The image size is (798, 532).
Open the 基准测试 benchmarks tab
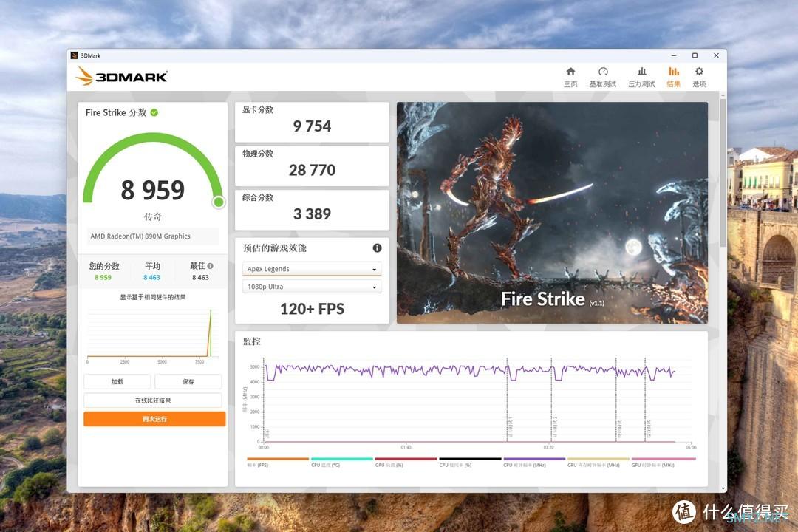tap(603, 78)
